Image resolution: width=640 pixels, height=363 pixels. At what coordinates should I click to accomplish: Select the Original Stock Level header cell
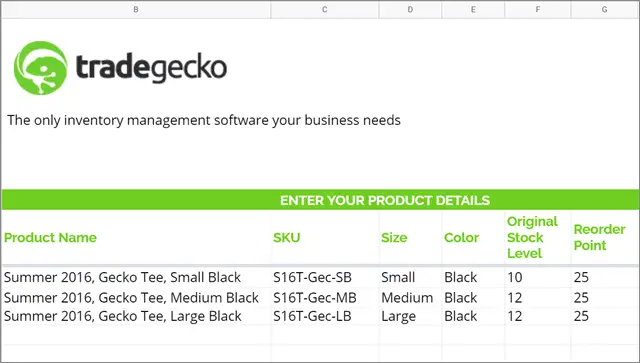pyautogui.click(x=538, y=238)
